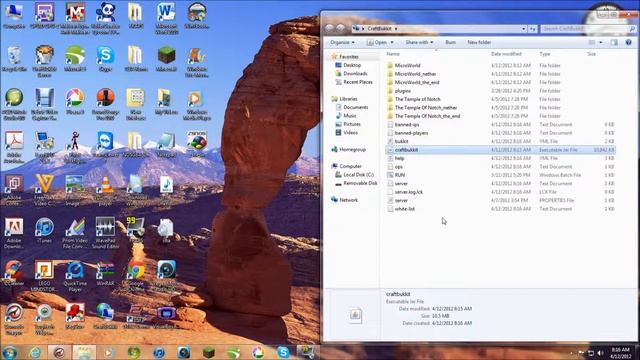Open the LEGO MINDSTORMS desktop shortcut
The width and height of the screenshot is (640, 360).
tap(44, 276)
